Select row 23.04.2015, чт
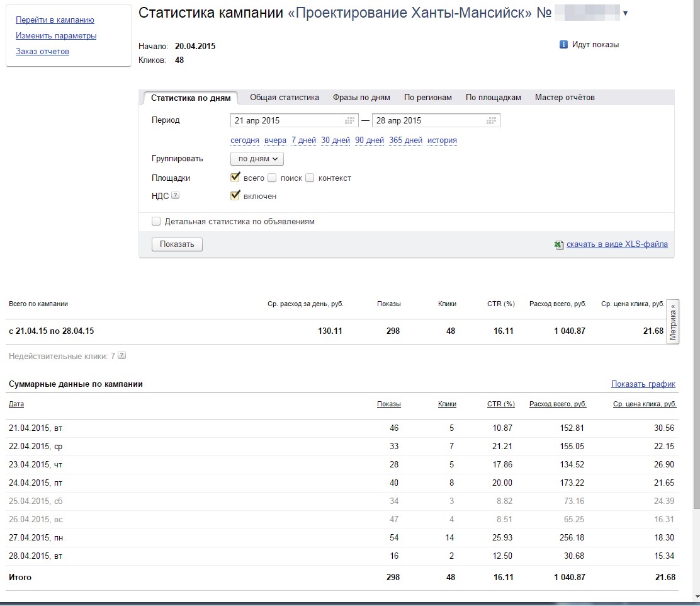The image size is (700, 606). click(x=342, y=465)
